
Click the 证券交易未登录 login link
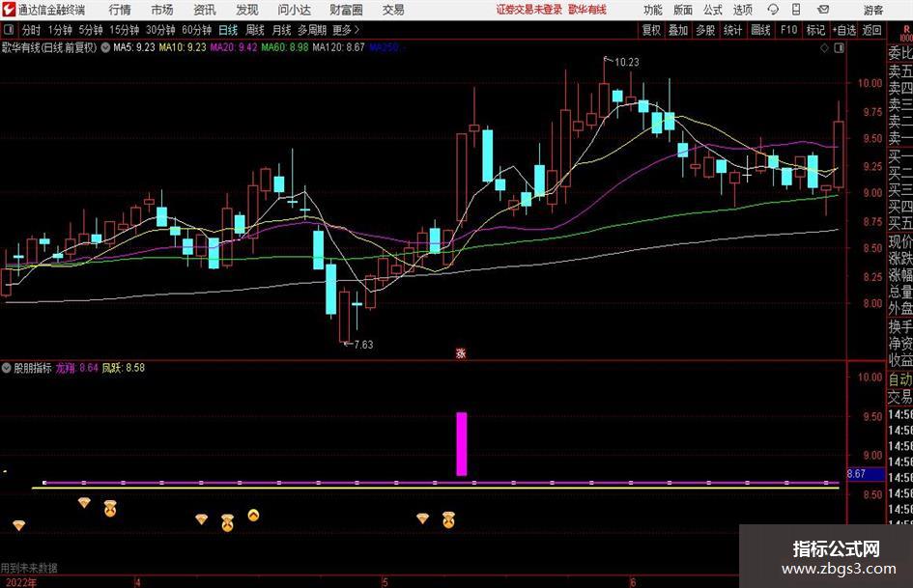click(529, 10)
